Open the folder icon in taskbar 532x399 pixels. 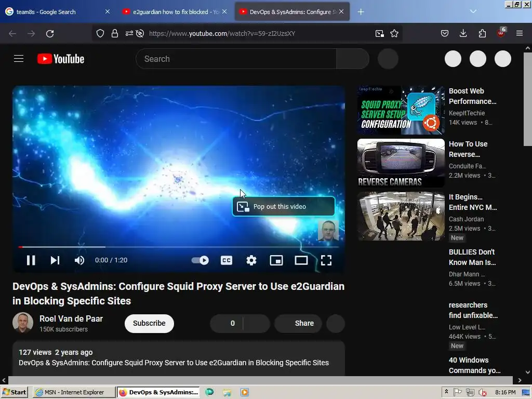point(227,393)
